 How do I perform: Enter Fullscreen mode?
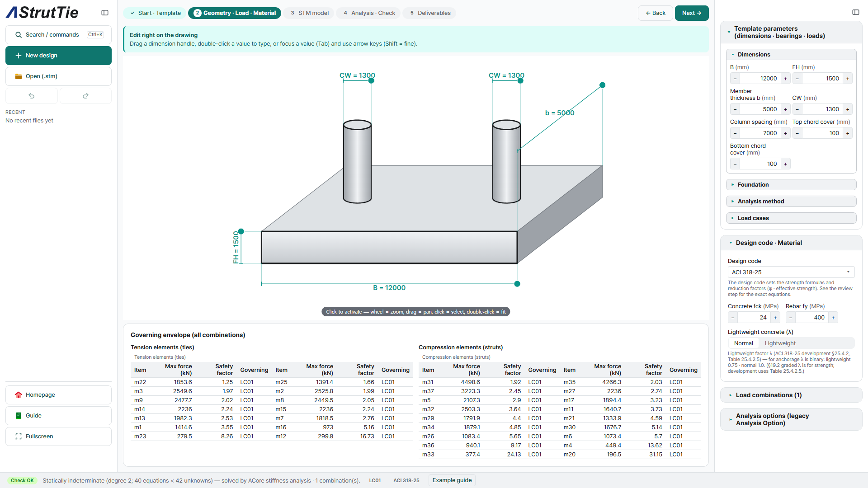58,436
